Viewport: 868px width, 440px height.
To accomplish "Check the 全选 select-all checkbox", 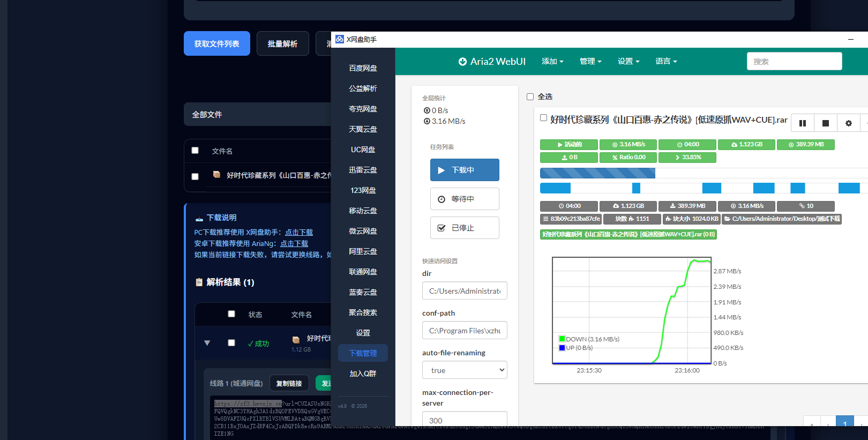I will pos(530,97).
